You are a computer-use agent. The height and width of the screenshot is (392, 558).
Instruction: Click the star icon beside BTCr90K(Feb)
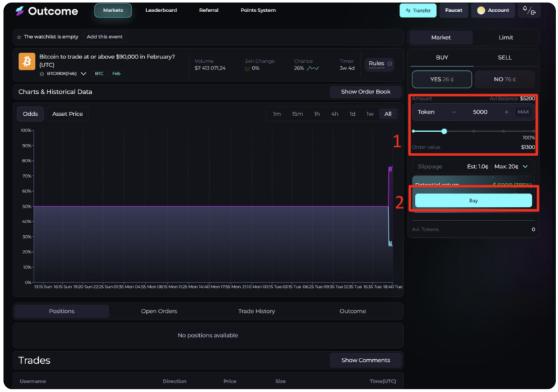pos(42,74)
